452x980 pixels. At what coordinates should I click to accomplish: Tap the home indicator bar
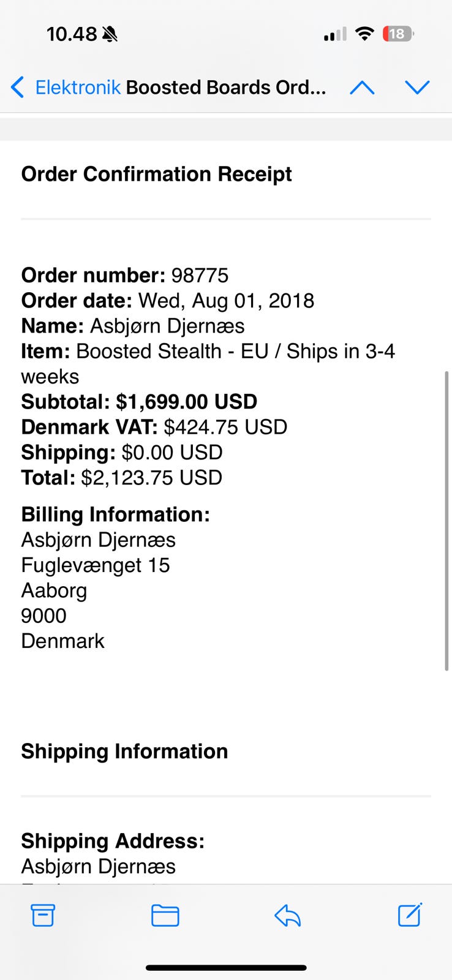point(226,968)
